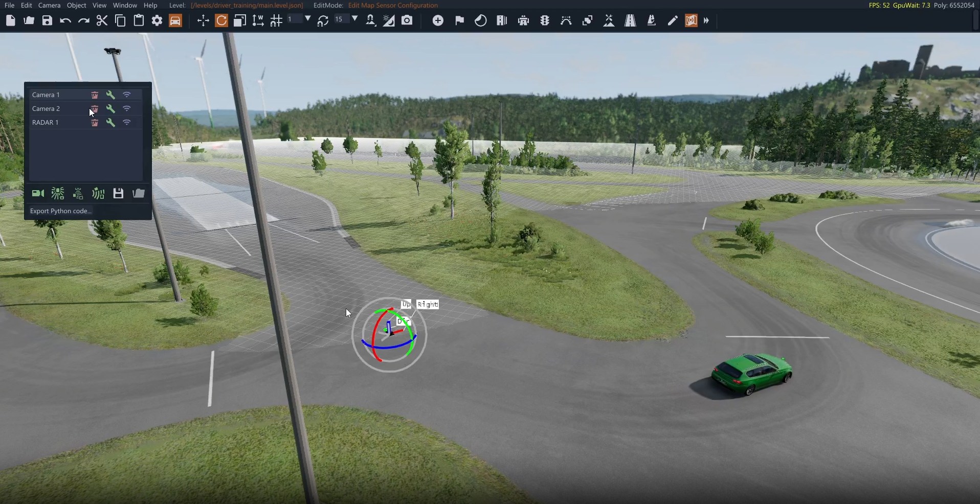Select the terrain tools icon
This screenshot has width=980, height=504.
tap(609, 21)
